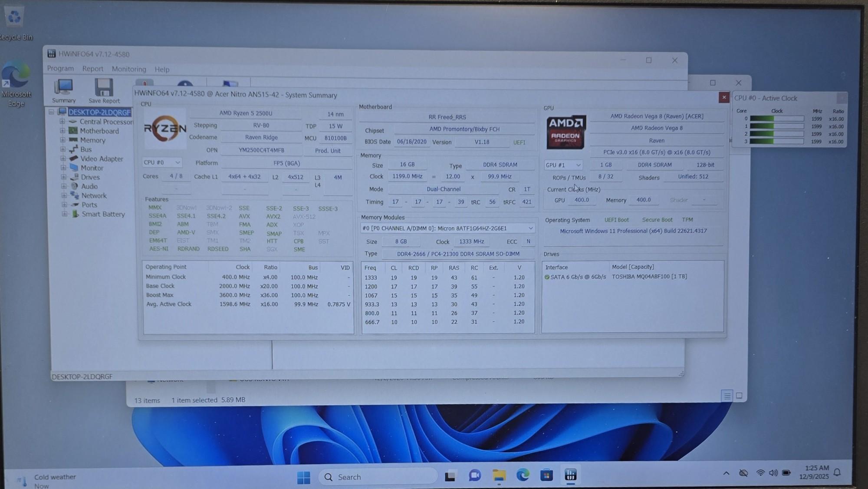Open the GPU #1 selector dropdown
868x489 pixels.
(563, 165)
